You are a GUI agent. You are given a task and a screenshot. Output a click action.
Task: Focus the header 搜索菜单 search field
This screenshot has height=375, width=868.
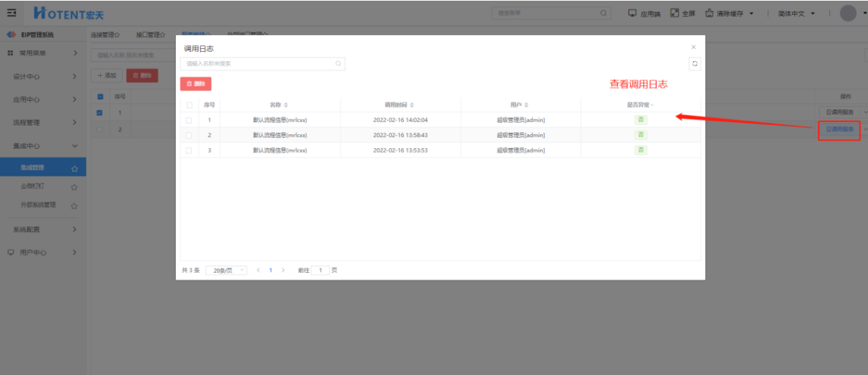click(x=551, y=12)
